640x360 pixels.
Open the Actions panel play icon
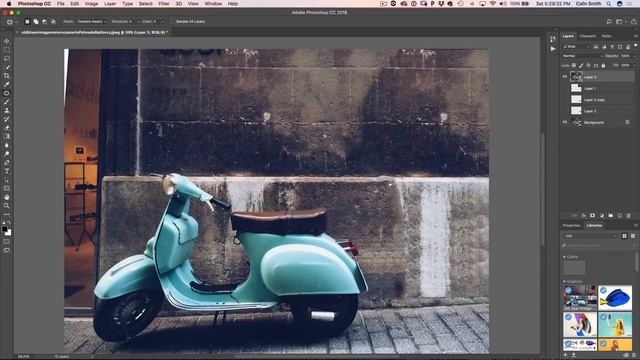553,49
